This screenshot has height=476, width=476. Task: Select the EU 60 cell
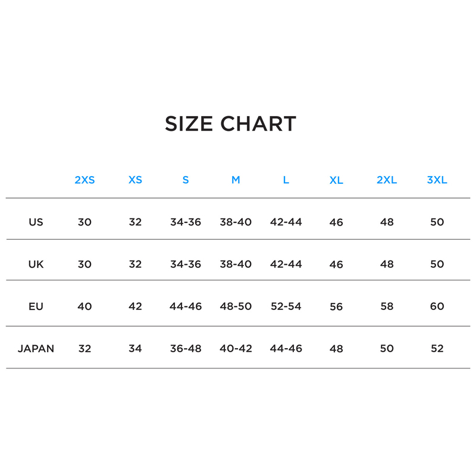437,306
